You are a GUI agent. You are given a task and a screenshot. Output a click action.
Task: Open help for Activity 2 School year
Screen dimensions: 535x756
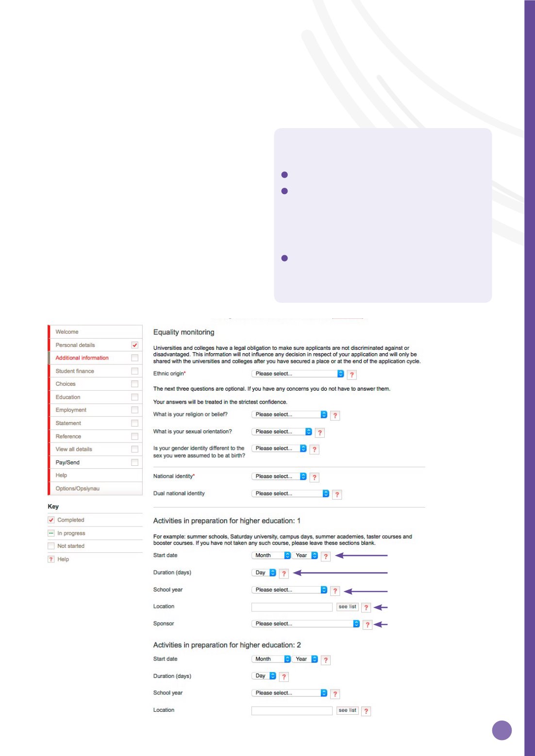coord(335,694)
